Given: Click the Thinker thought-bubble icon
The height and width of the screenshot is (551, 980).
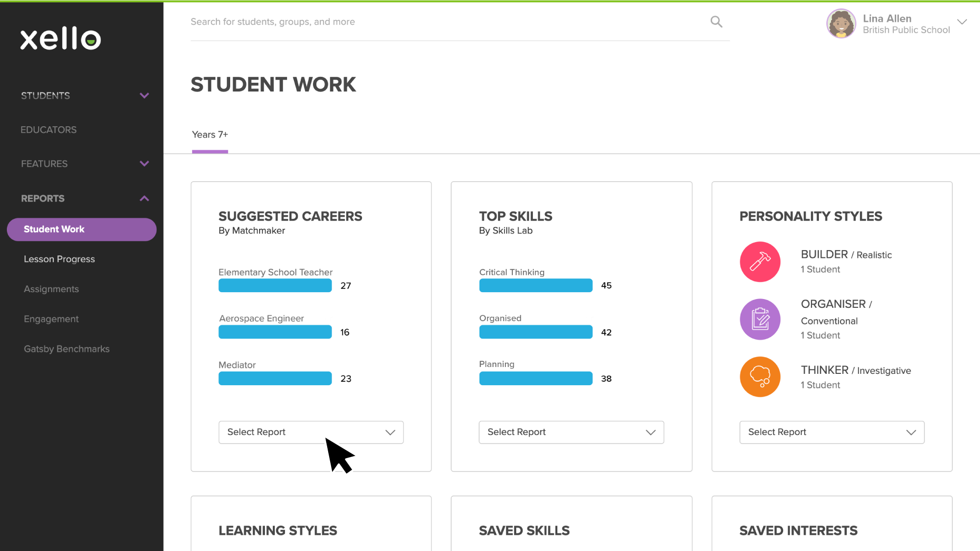Looking at the screenshot, I should point(760,376).
